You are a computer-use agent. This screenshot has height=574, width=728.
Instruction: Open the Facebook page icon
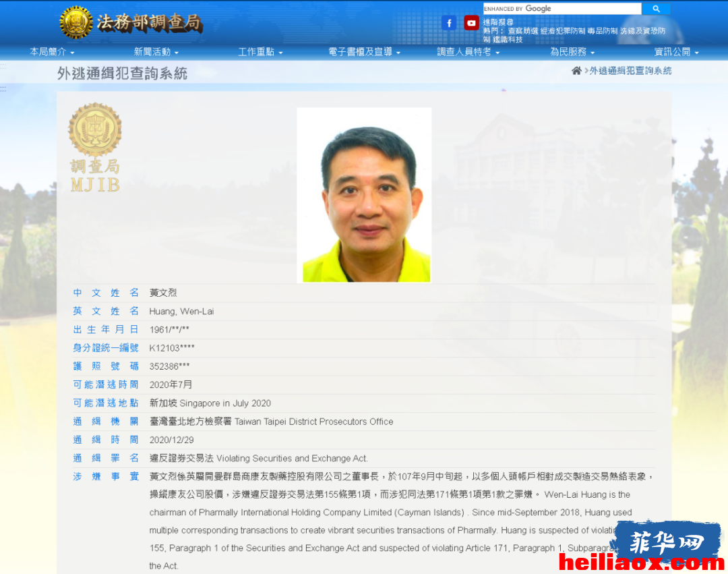click(449, 23)
